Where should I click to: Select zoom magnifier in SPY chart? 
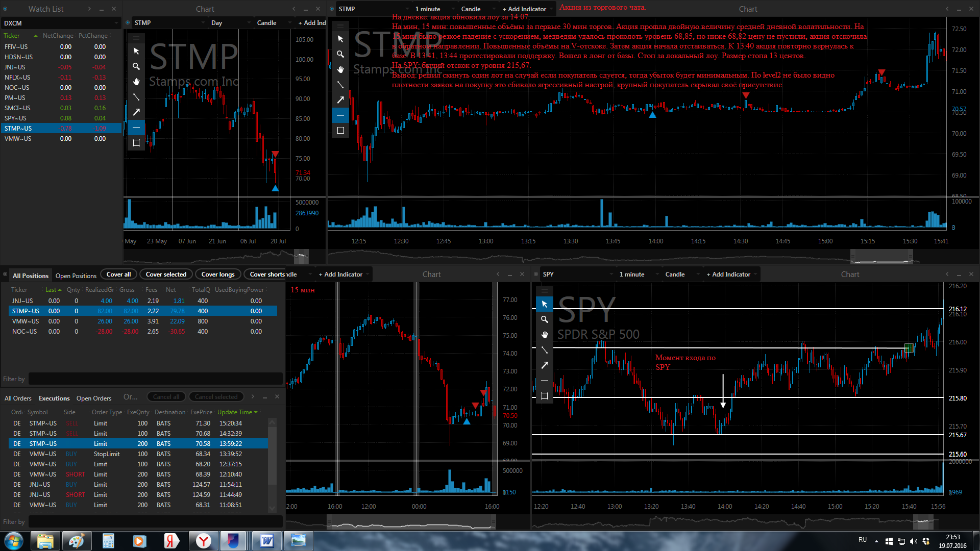click(544, 319)
